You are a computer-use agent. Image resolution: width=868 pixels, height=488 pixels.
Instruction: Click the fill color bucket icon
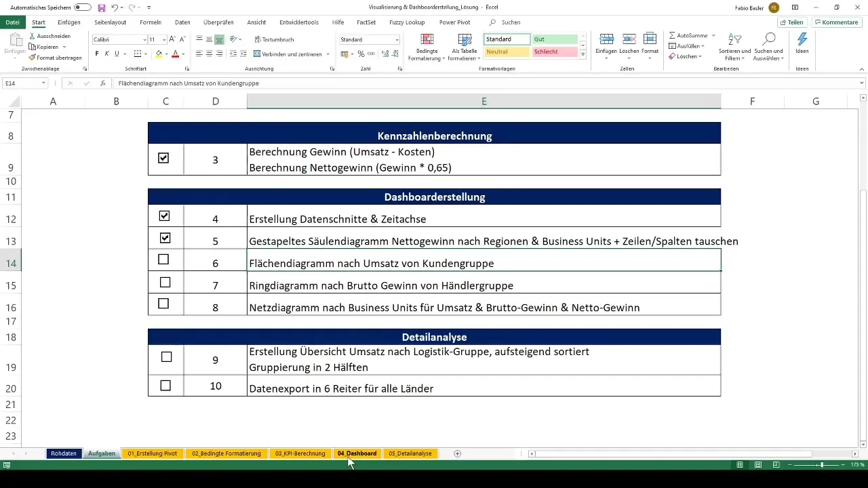click(159, 54)
